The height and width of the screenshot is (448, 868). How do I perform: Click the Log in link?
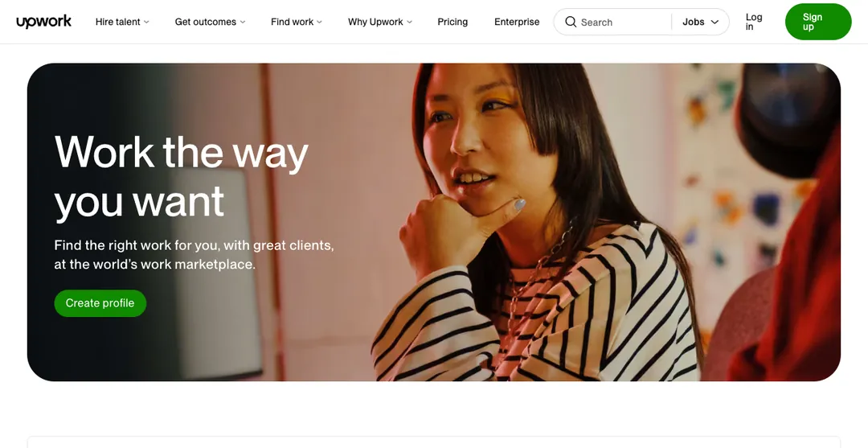click(x=753, y=22)
